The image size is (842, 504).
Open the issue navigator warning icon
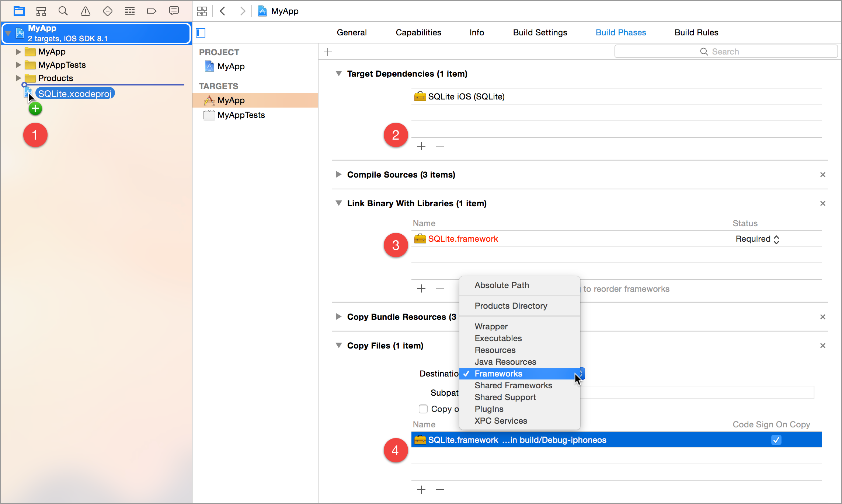pos(85,11)
